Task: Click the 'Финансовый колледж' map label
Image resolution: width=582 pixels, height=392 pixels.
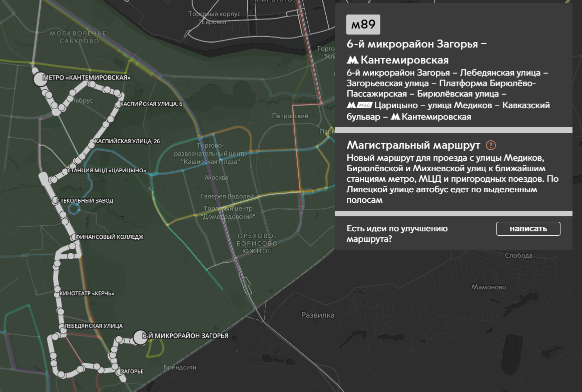Action: pyautogui.click(x=110, y=237)
